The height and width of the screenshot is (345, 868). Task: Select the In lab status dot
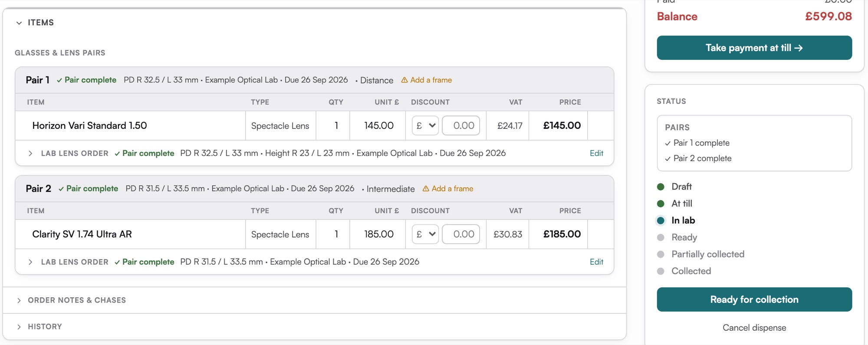coord(661,220)
